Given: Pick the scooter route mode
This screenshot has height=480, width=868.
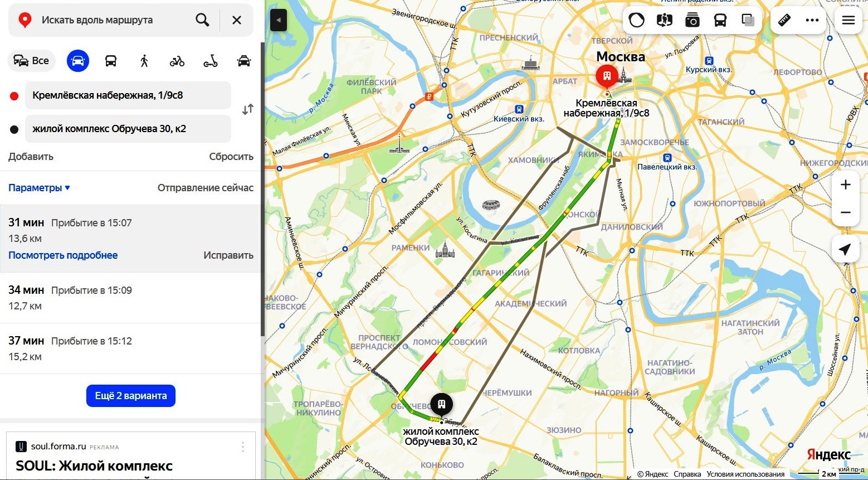Looking at the screenshot, I should pos(211,61).
